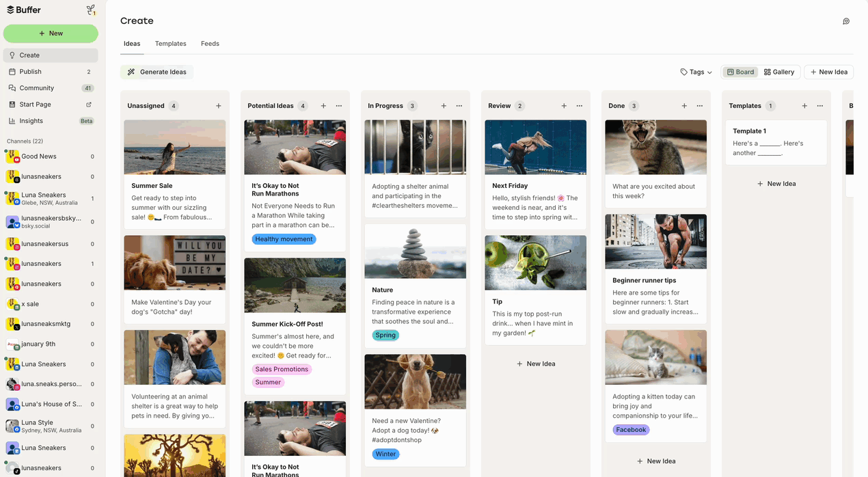Click the purple Facebook tag
Image resolution: width=868 pixels, height=477 pixels.
pos(631,430)
